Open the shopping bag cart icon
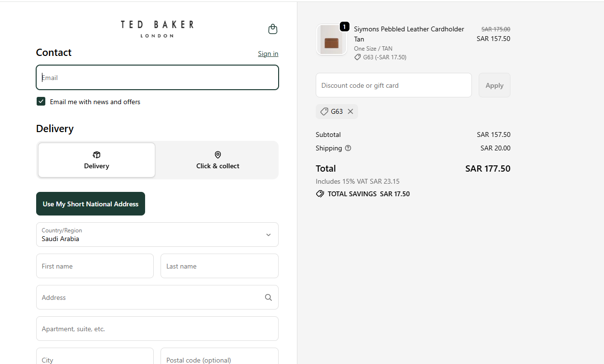 [272, 29]
